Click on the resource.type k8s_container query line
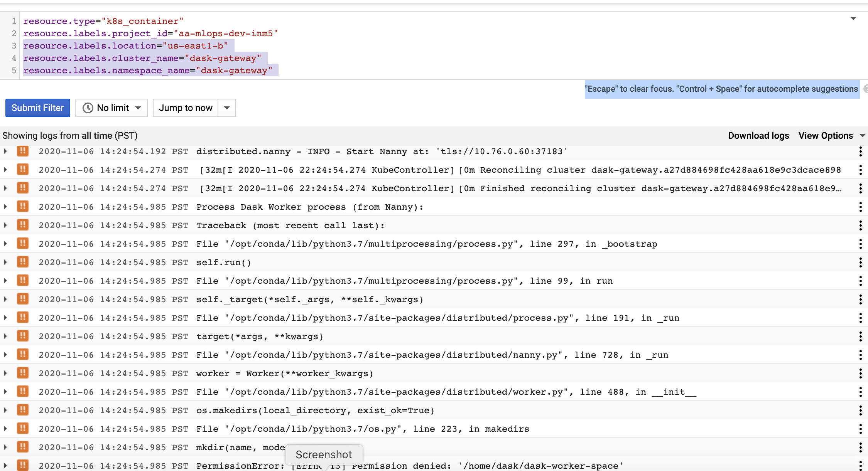868x471 pixels. tap(103, 21)
